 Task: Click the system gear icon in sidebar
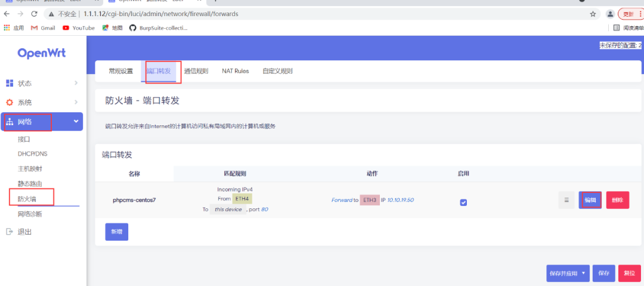pos(10,102)
